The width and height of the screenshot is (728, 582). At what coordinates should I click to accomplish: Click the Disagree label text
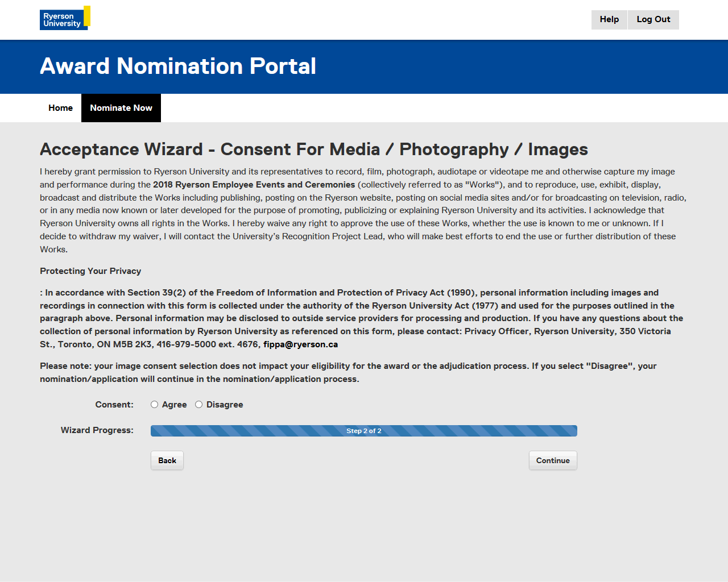pyautogui.click(x=225, y=405)
